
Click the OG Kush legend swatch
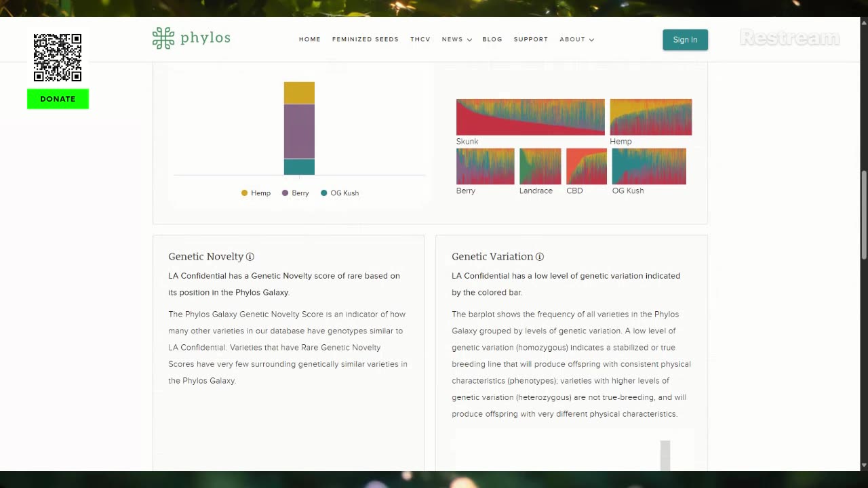pyautogui.click(x=324, y=193)
